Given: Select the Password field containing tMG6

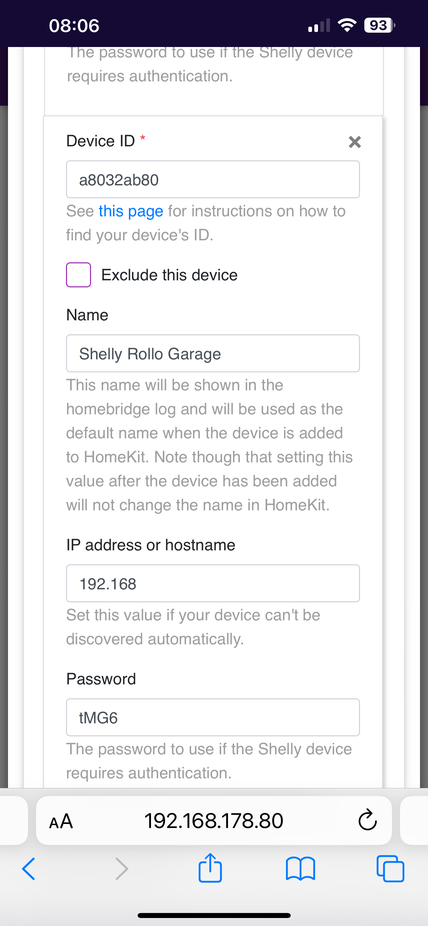Looking at the screenshot, I should coord(213,718).
